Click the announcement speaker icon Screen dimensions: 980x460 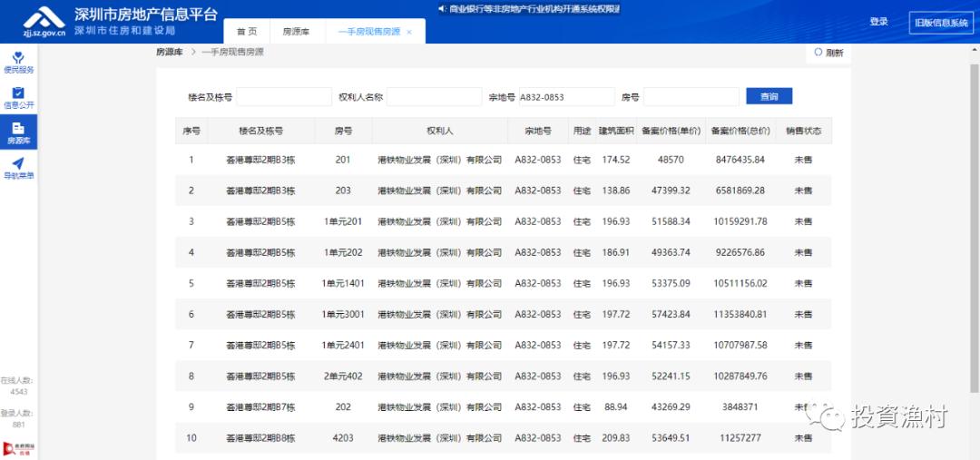tap(442, 9)
